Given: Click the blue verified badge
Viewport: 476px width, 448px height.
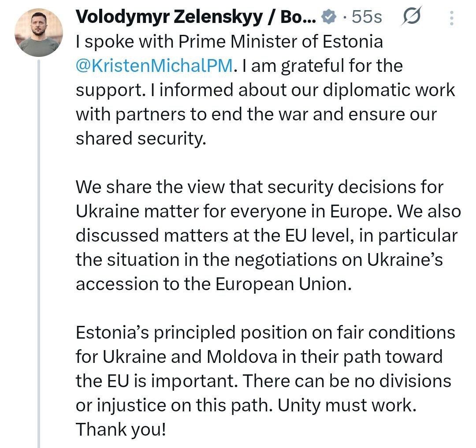Looking at the screenshot, I should [329, 17].
